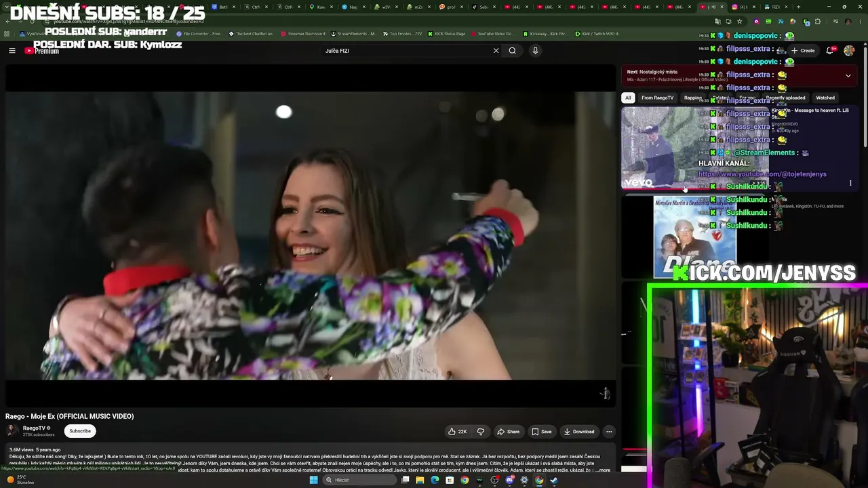Screen dimensions: 868x488
Task: Open Steam from the taskbar
Action: (554, 480)
